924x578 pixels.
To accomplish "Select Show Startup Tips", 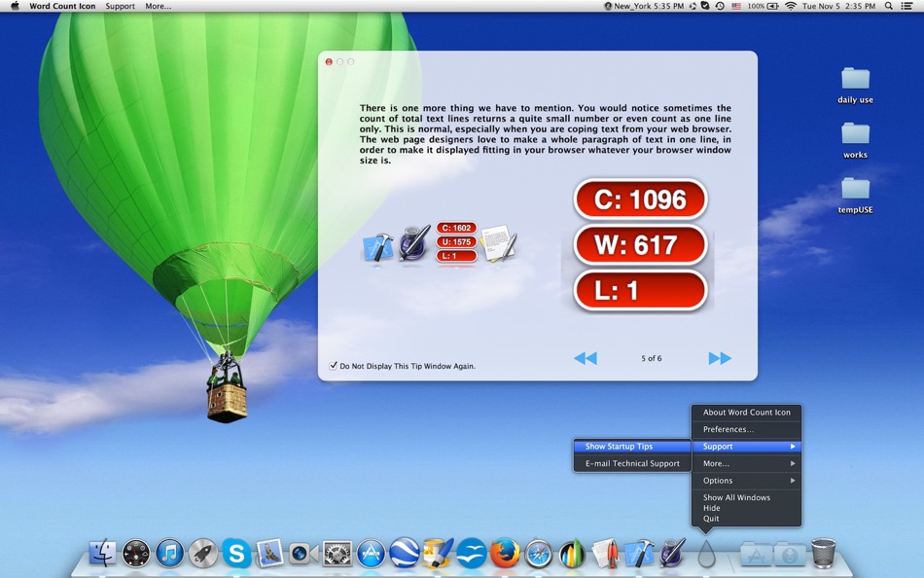I will [631, 447].
